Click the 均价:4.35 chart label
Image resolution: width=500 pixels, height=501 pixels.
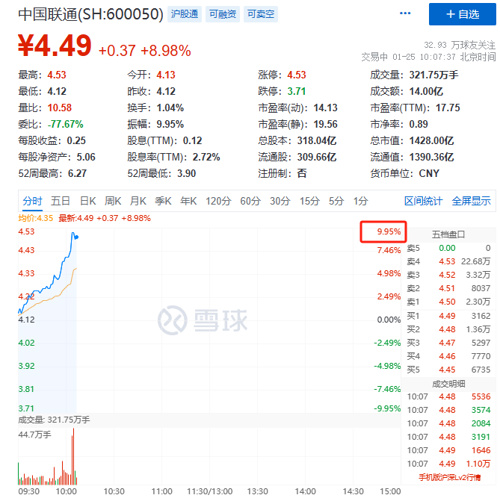click(36, 218)
